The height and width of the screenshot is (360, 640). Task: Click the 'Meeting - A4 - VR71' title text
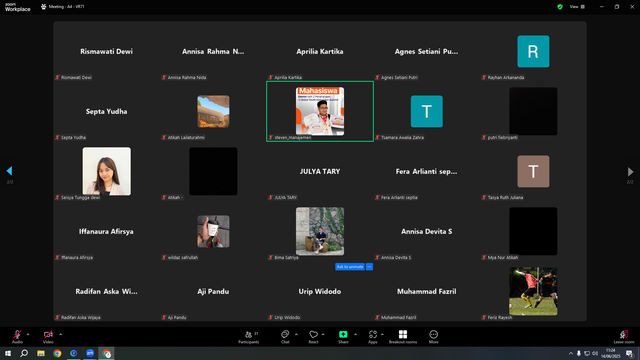67,7
